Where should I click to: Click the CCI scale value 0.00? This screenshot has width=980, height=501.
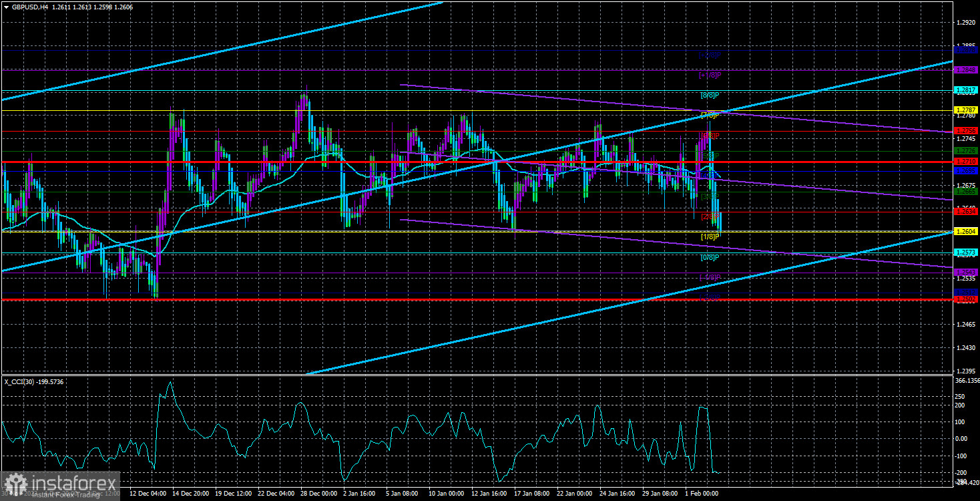pos(961,439)
